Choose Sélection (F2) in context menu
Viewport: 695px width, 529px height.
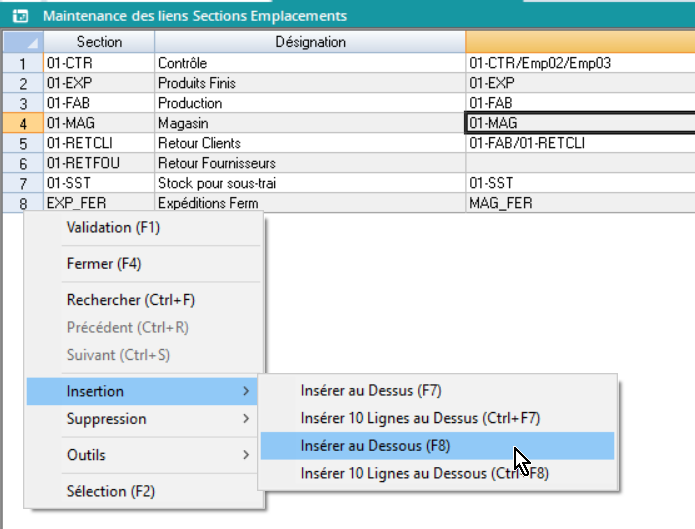point(110,491)
